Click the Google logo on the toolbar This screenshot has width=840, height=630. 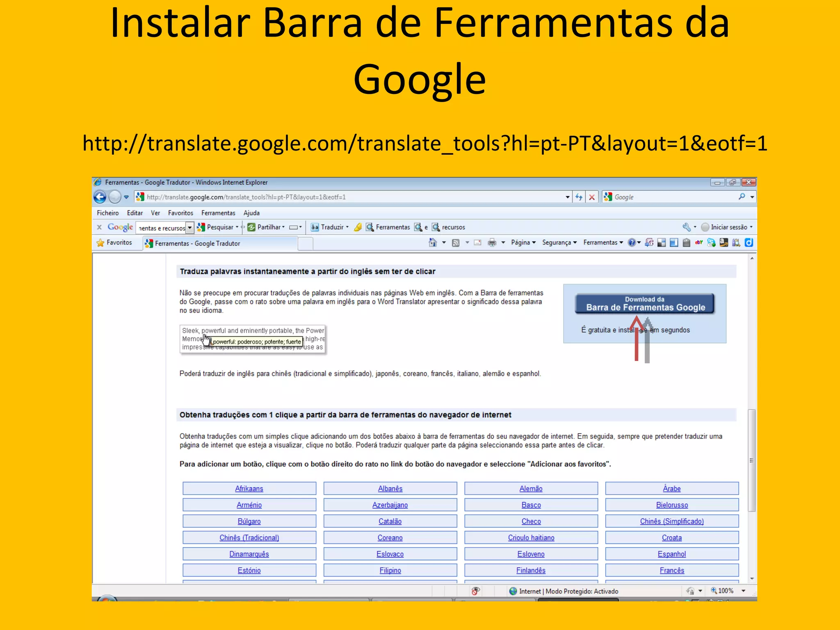(120, 227)
